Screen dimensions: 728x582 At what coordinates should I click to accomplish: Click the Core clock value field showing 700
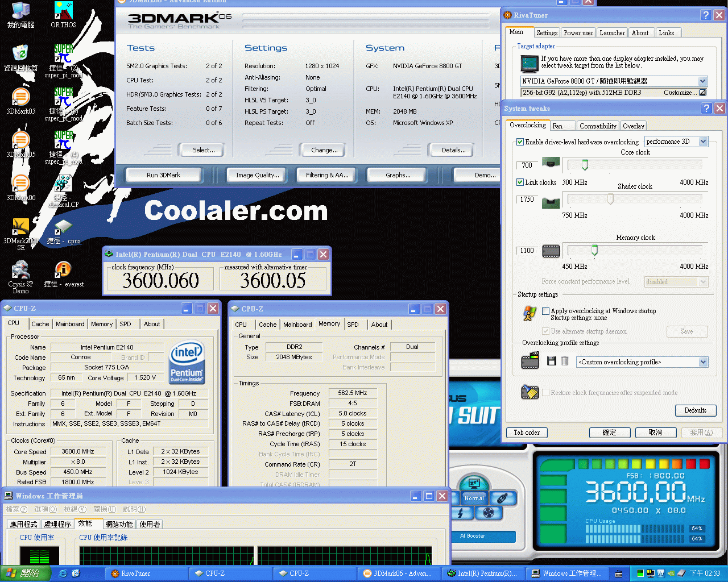tap(527, 165)
